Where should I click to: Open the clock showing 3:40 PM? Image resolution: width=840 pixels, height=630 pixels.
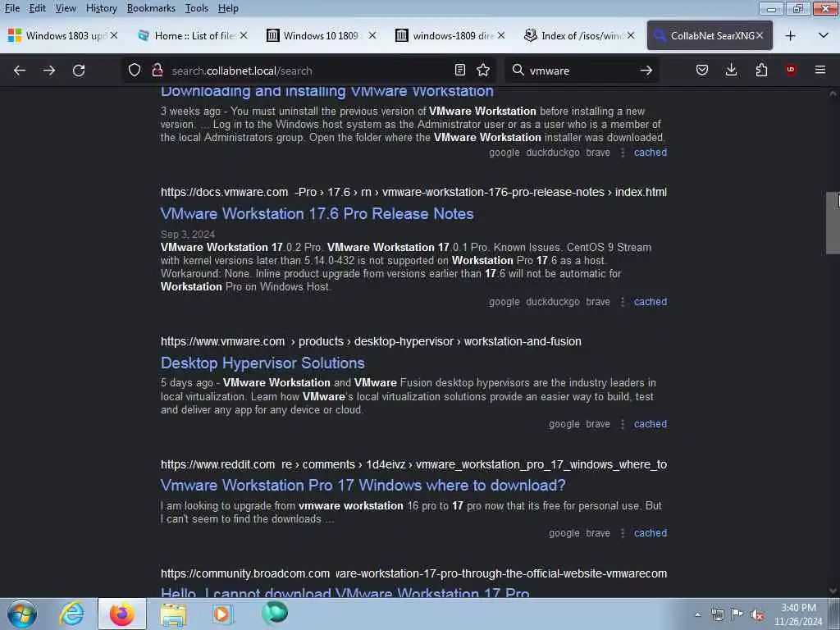(798, 614)
